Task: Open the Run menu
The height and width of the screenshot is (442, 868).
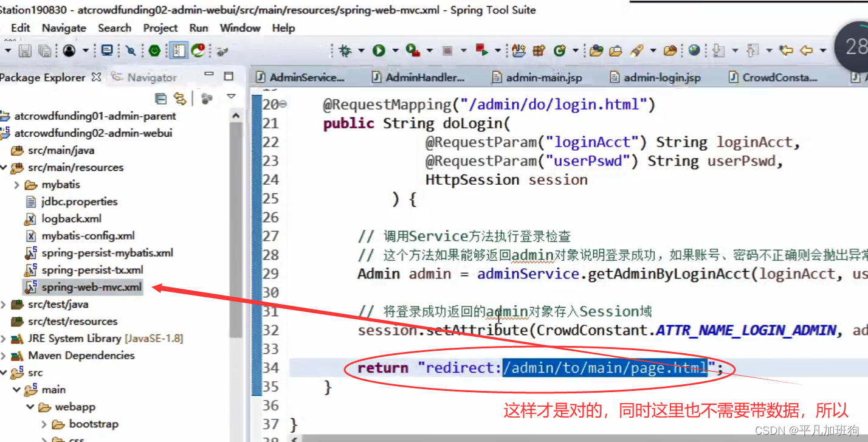Action: 198,28
